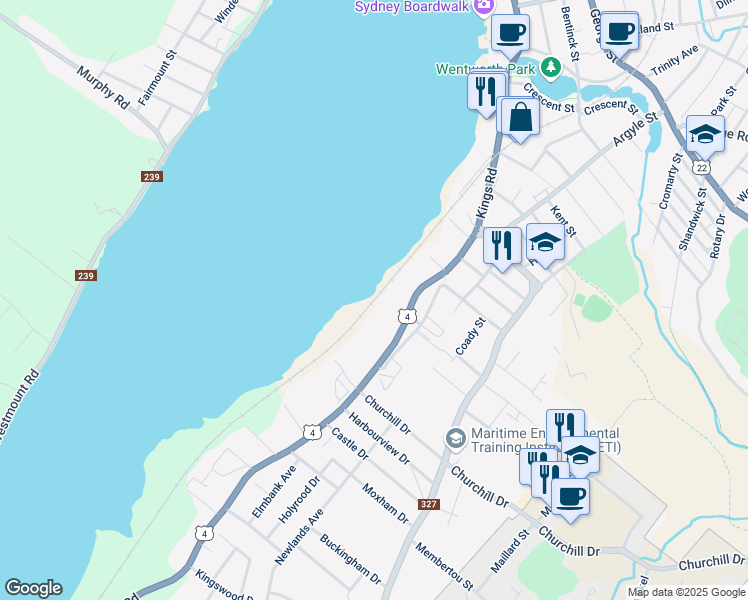Viewport: 748px width, 600px height.
Task: Click the Sydney Boardwalk label
Action: pos(412,7)
